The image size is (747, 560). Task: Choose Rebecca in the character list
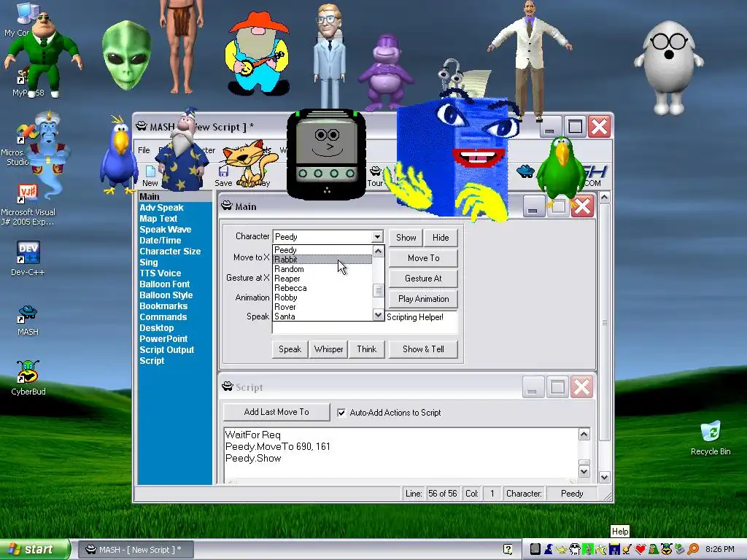tap(322, 288)
